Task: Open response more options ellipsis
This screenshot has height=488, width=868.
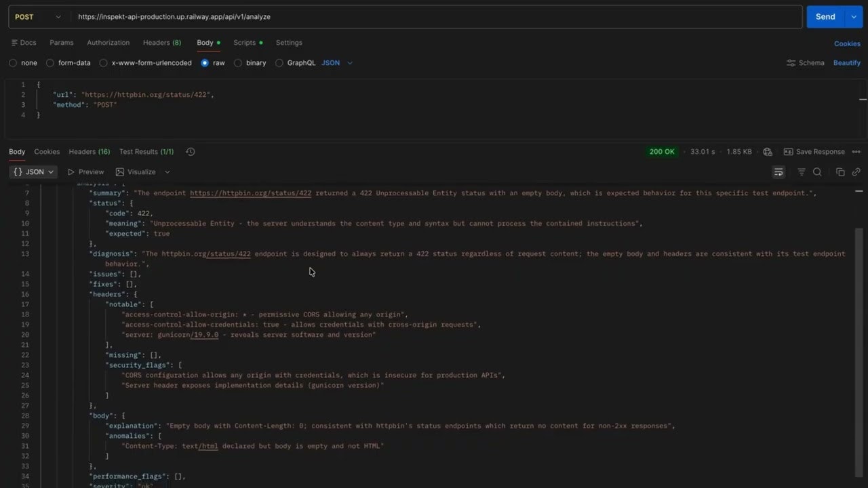Action: pos(856,152)
